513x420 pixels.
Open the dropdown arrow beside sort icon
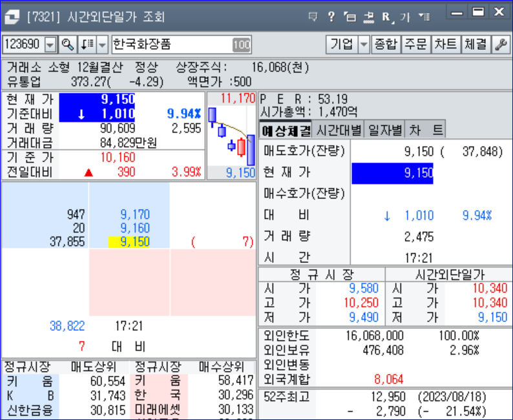click(103, 45)
